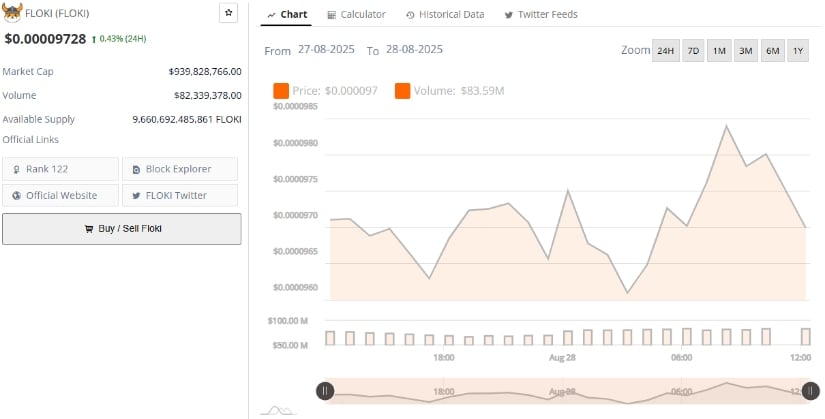Set chart zoom to 24H

pos(666,51)
